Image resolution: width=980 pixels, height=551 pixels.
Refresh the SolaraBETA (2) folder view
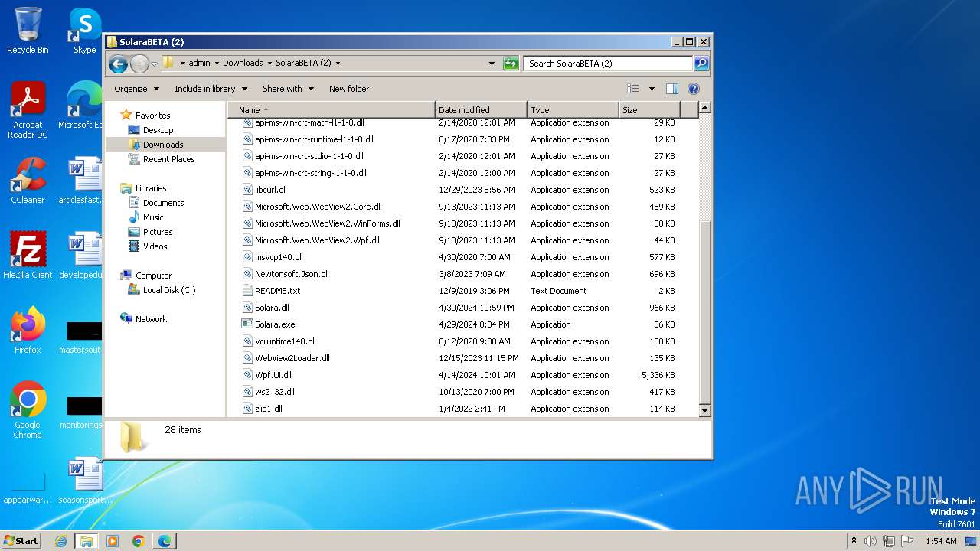click(511, 64)
